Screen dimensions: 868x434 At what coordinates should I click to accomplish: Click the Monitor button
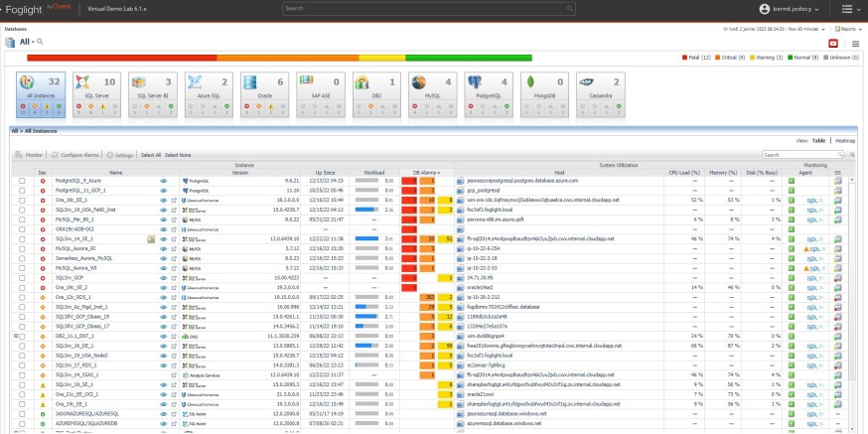point(30,155)
